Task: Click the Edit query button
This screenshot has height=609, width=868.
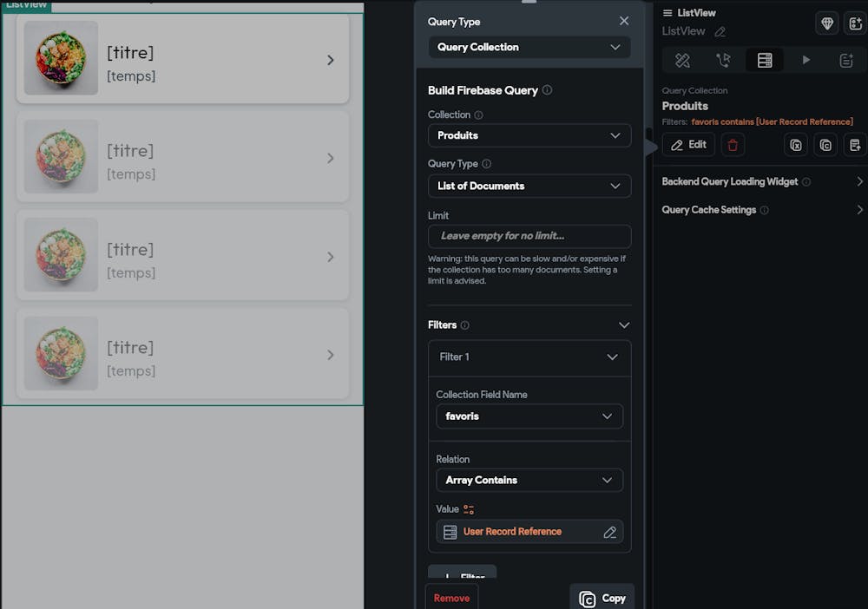Action: 688,145
